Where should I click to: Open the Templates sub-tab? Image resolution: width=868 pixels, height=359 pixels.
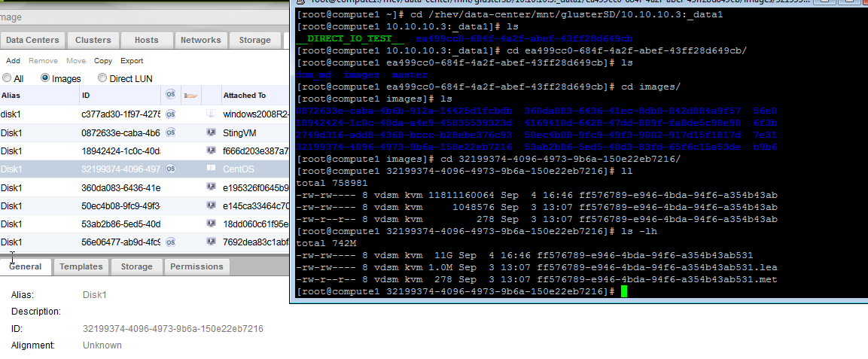(81, 266)
